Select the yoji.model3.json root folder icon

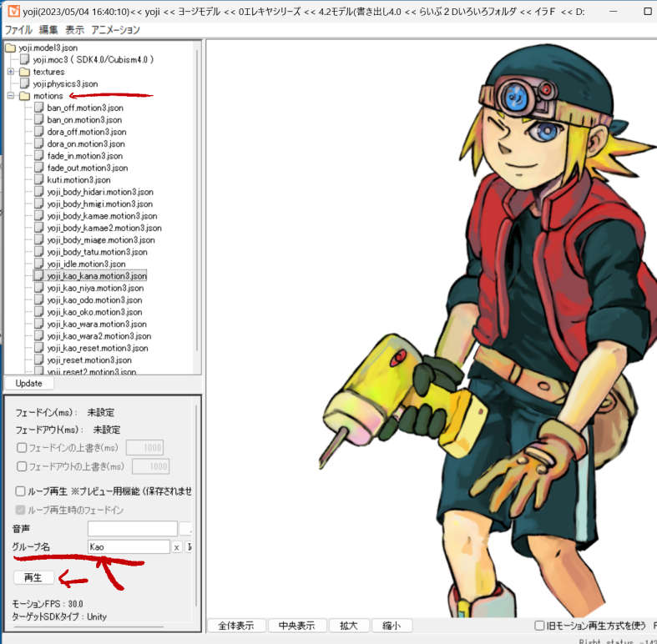click(11, 48)
